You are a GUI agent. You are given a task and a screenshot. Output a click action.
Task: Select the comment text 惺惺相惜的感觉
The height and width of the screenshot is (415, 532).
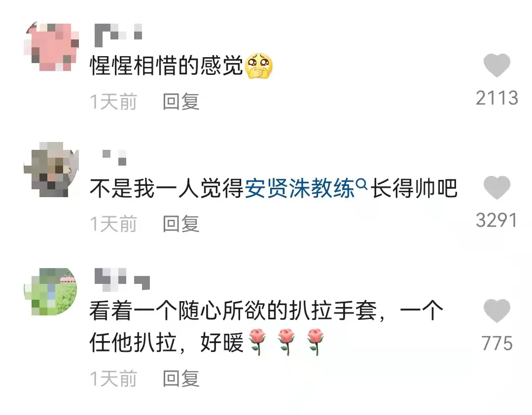pos(166,66)
